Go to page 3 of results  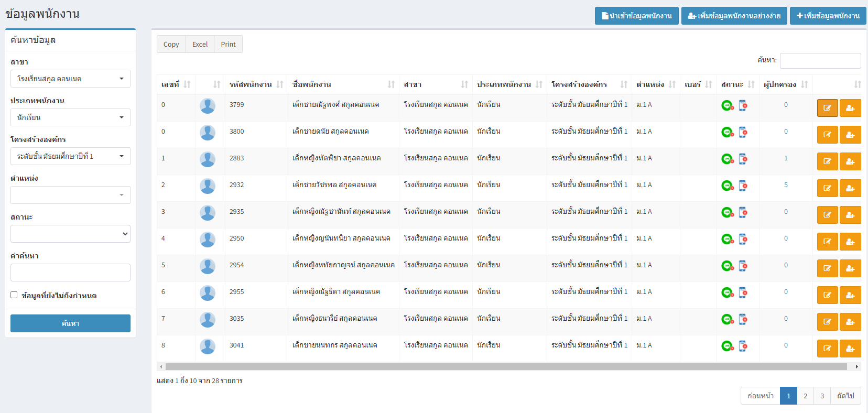822,396
